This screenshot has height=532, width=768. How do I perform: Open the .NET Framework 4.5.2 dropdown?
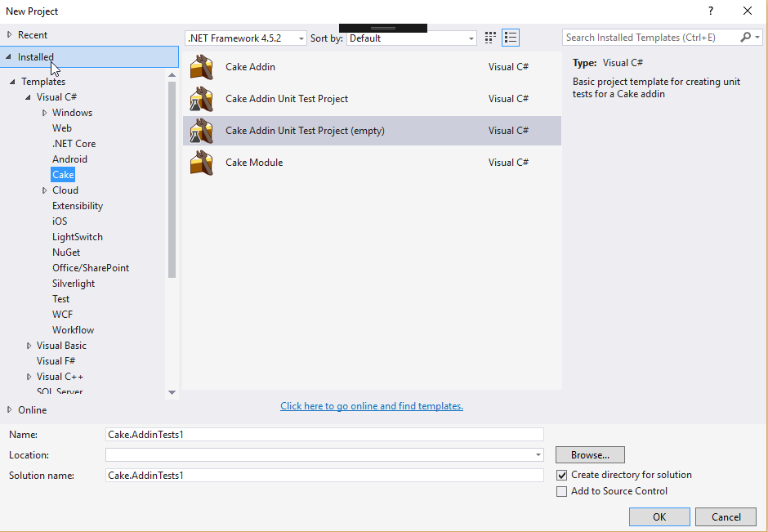click(246, 38)
